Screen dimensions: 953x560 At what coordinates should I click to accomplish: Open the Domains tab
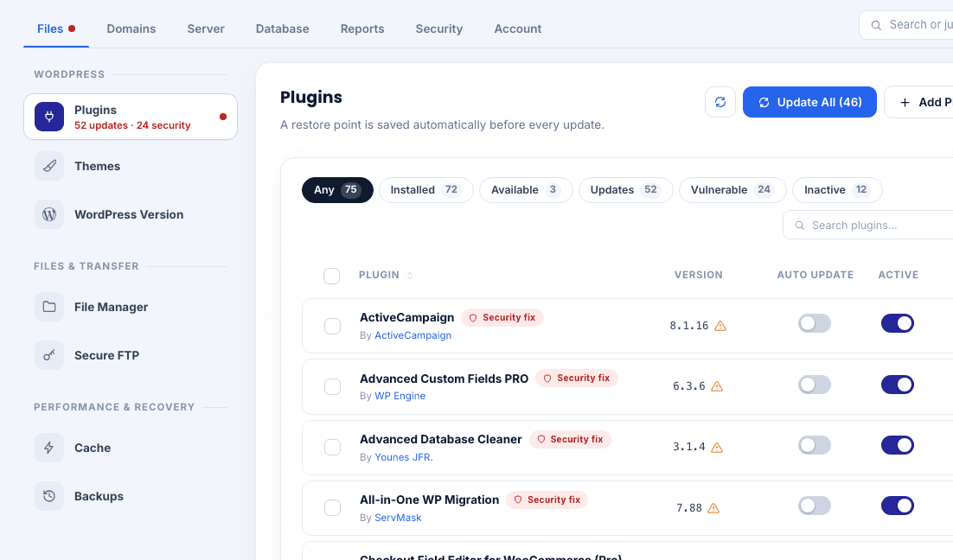[x=131, y=29]
